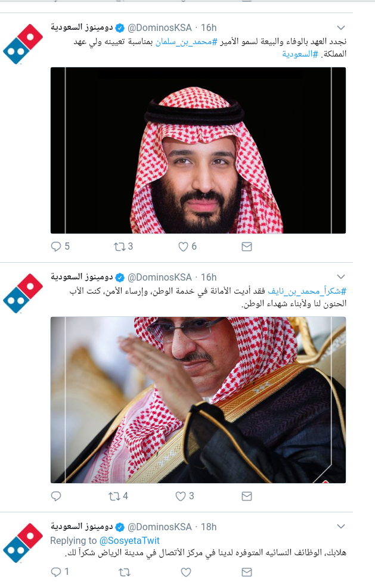The height and width of the screenshot is (588, 375).
Task: Reply to the second tweet with the hand-gesture photo
Action: coord(56,496)
